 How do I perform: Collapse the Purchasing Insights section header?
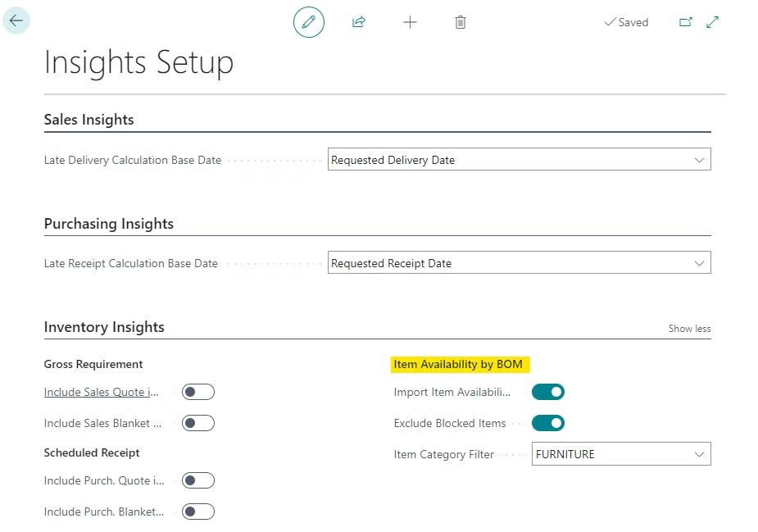109,224
